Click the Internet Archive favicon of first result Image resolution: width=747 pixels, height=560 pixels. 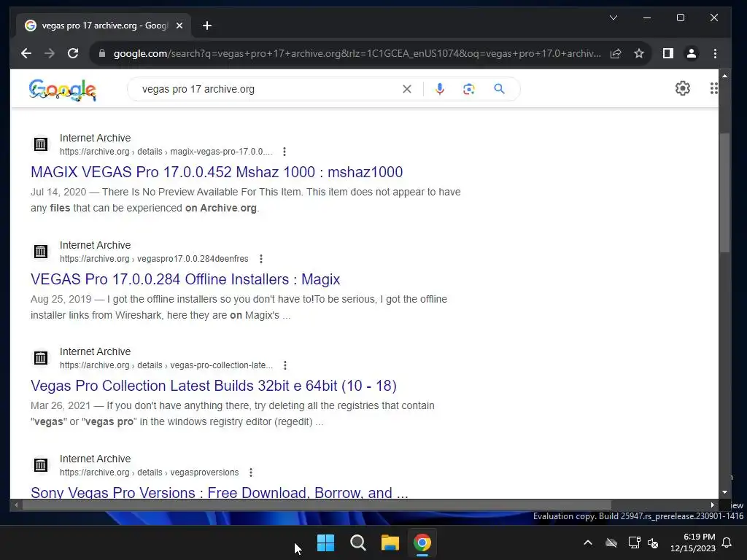point(41,144)
